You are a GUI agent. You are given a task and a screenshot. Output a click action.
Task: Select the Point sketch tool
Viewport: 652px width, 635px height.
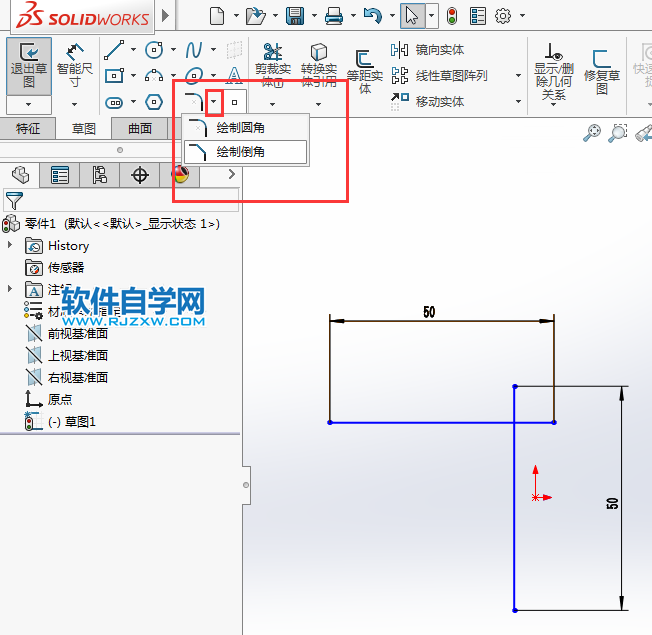tap(235, 102)
